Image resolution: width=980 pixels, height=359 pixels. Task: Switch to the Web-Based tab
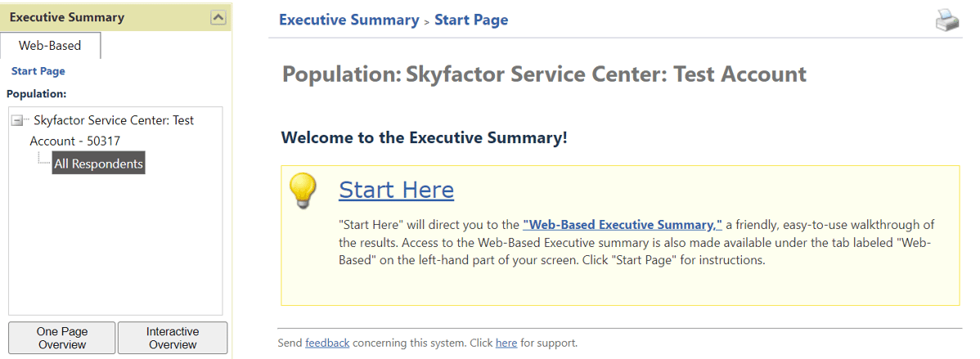(50, 46)
